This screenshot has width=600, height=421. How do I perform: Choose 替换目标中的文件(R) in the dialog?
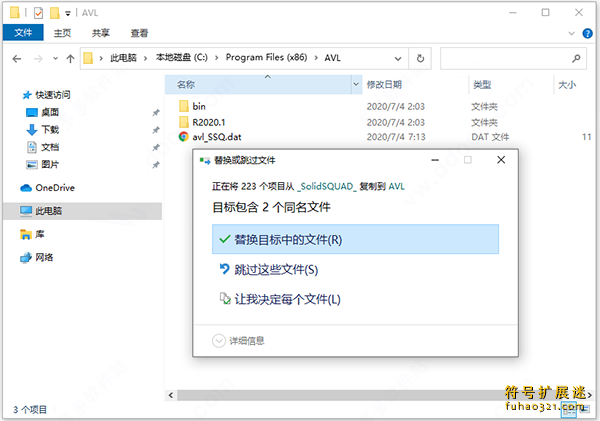point(355,239)
